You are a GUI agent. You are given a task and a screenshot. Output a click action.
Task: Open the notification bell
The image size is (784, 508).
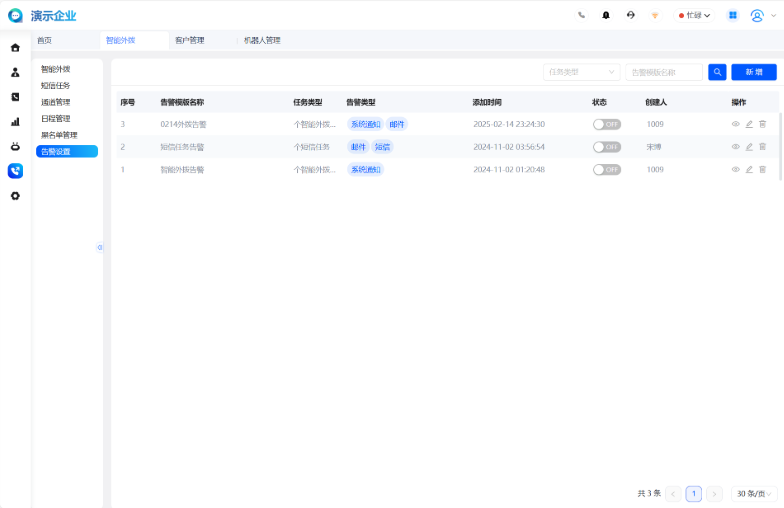pyautogui.click(x=606, y=15)
